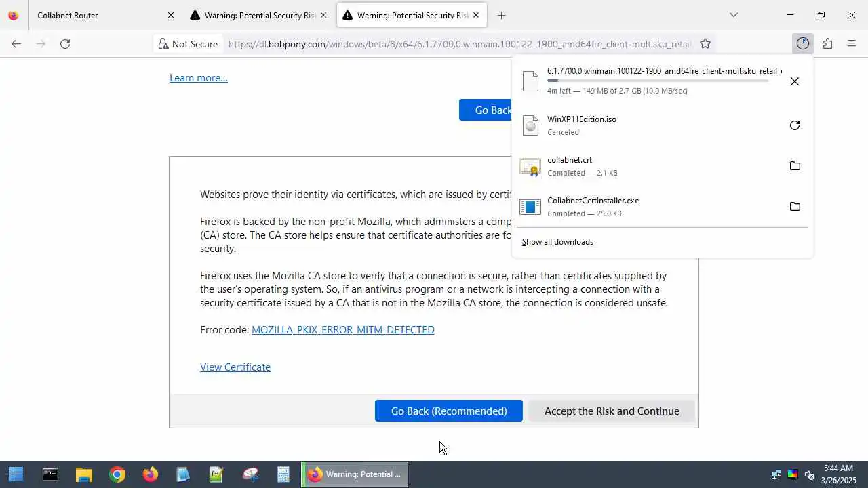Select the active Warning: Potential Security Risk tab
Screen dimensions: 868x488
(x=412, y=15)
